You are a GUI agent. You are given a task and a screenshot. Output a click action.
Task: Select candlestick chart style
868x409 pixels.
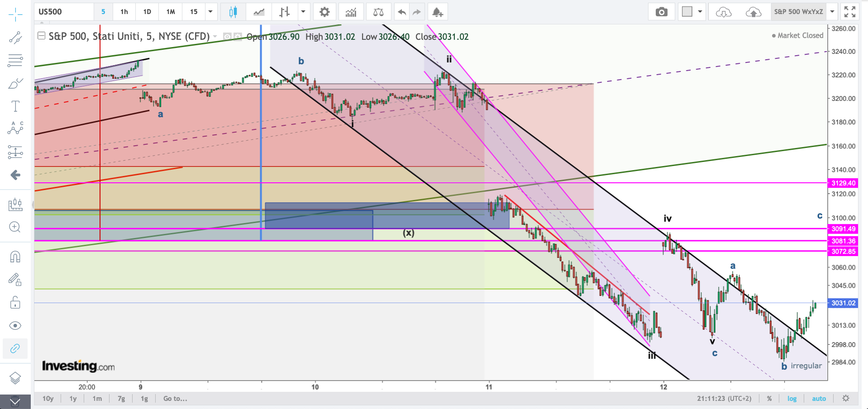coord(233,12)
